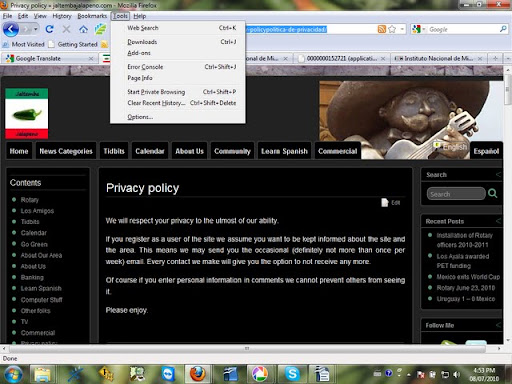
Task: Open a new tab with plus button
Action: 495,58
